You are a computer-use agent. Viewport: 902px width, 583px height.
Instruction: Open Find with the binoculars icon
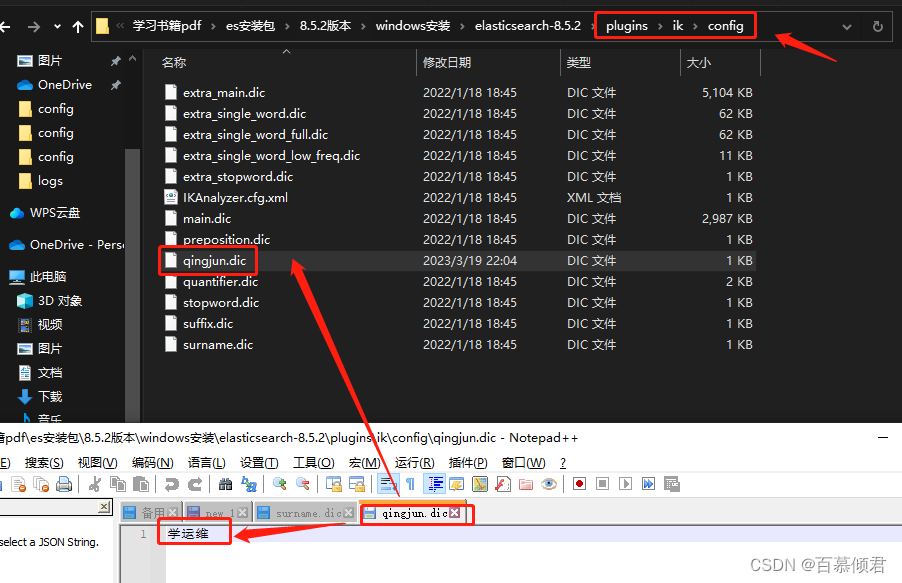(226, 485)
